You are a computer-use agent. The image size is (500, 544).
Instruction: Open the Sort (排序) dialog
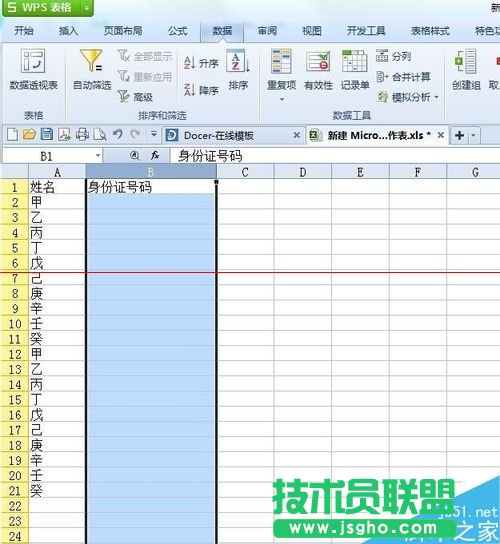238,70
